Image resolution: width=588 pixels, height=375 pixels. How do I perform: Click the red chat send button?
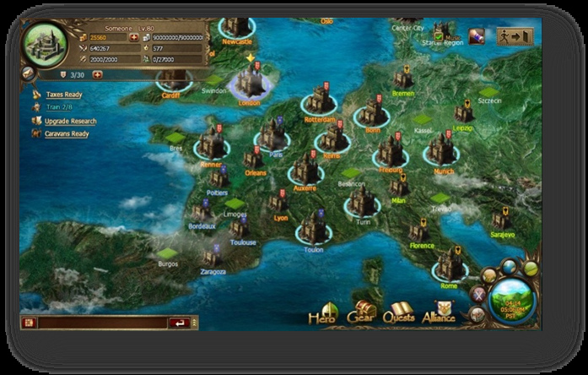point(179,323)
